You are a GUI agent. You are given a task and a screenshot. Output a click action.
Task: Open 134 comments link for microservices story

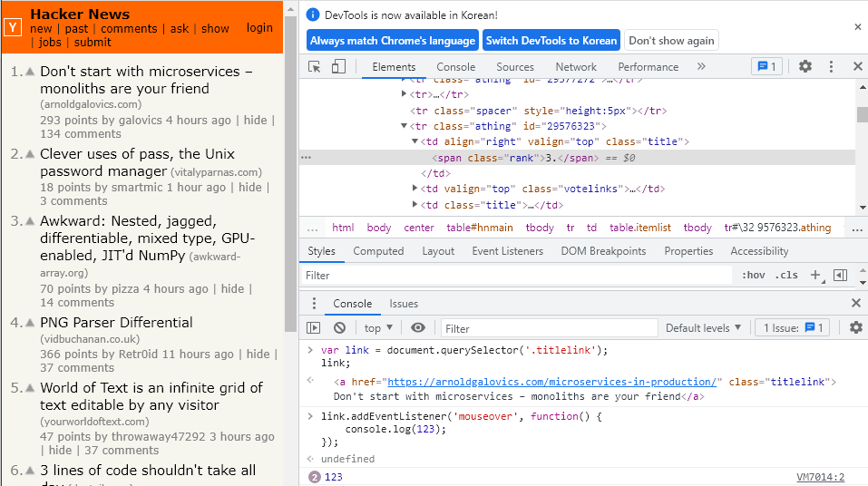(81, 134)
